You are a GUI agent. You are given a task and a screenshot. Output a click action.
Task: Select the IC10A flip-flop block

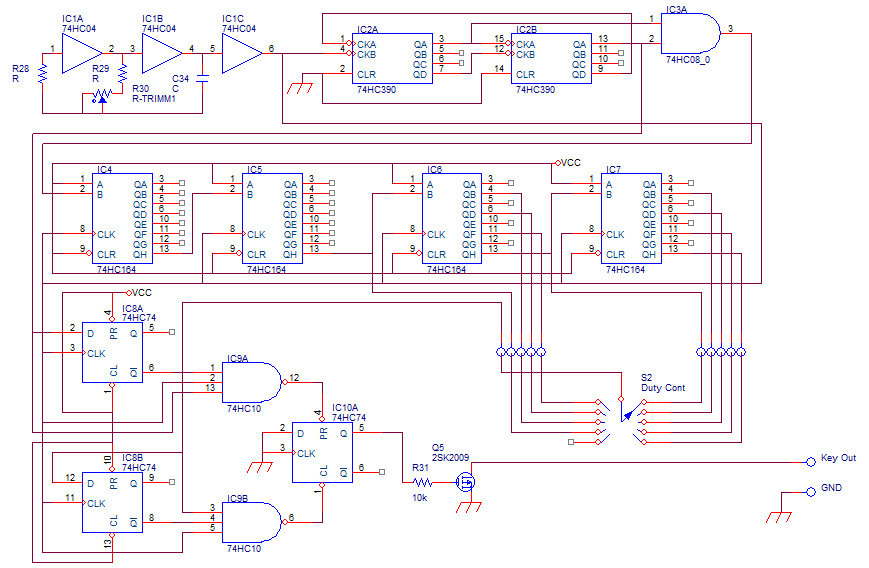click(323, 452)
